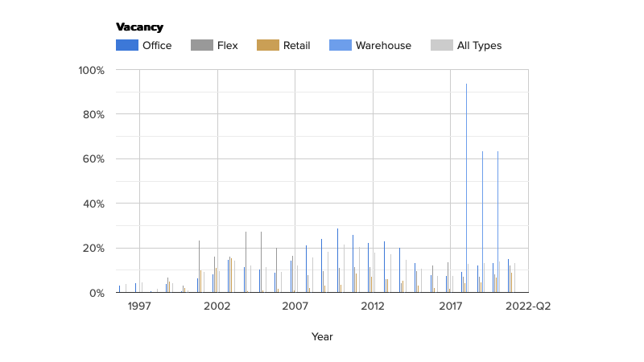The width and height of the screenshot is (644, 362).
Task: Toggle the All Types legend text
Action: click(x=479, y=46)
